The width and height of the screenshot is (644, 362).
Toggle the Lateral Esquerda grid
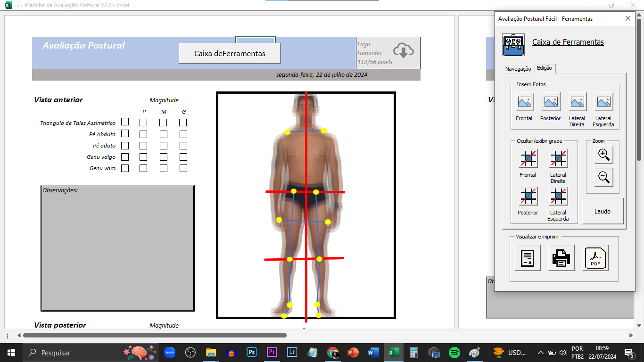[558, 196]
